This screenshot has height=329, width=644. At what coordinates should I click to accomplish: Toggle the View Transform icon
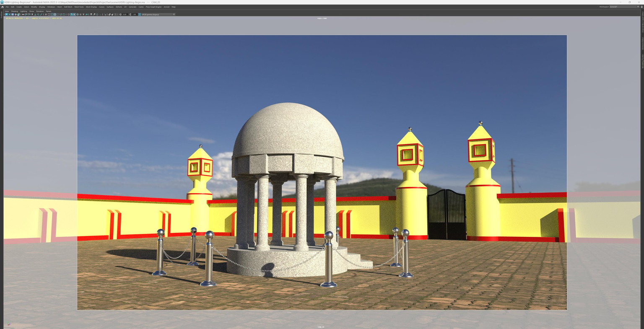point(139,14)
